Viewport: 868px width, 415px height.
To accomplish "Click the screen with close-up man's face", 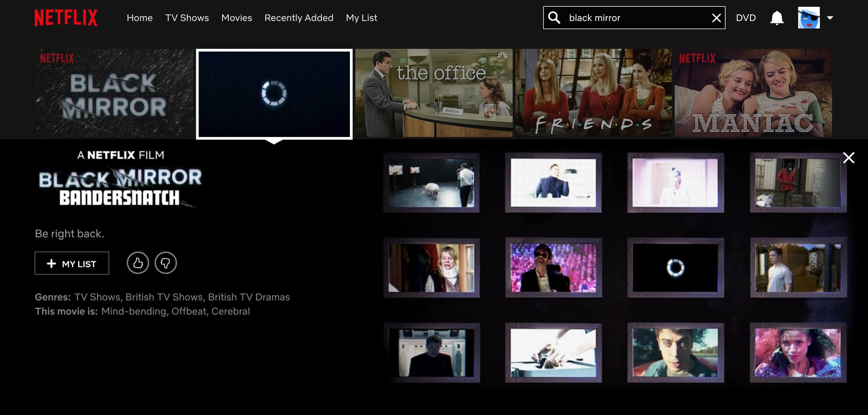I will (675, 353).
